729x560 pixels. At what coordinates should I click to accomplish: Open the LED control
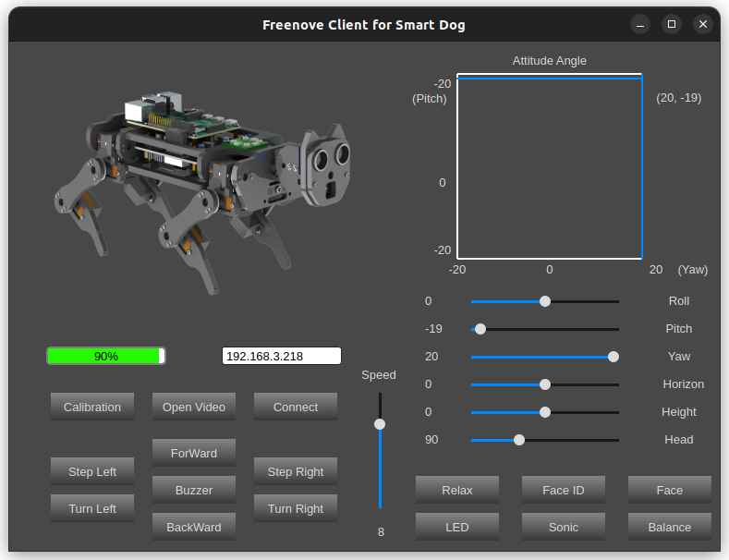457,527
